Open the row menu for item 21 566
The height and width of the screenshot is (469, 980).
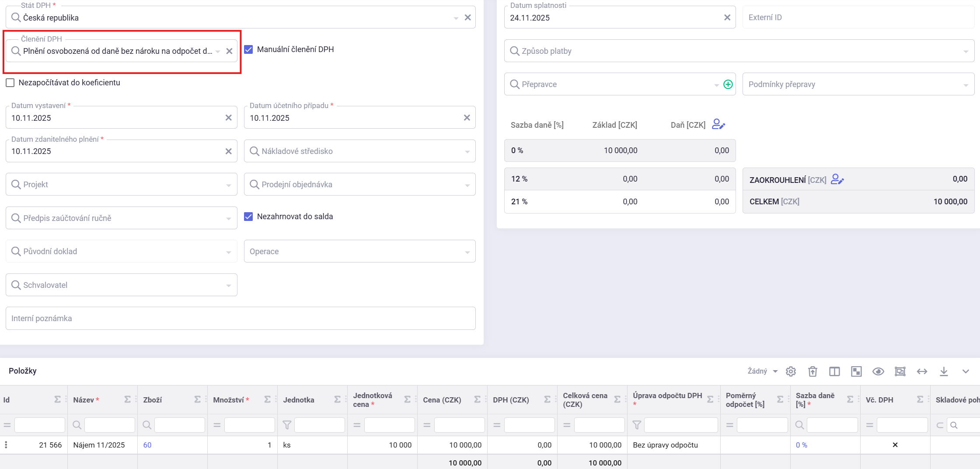6,445
